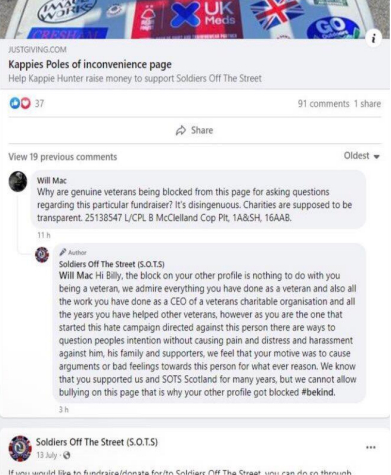Screen dimensions: 391x475
Task: Click the S.O.T.S page avatar on lower post
Action: (x=20, y=448)
